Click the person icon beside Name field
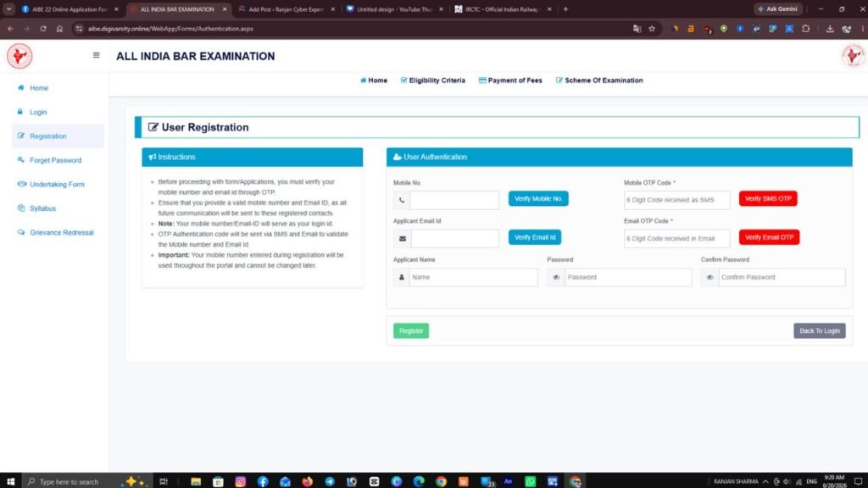Screen dimensions: 868x488 (x=401, y=277)
